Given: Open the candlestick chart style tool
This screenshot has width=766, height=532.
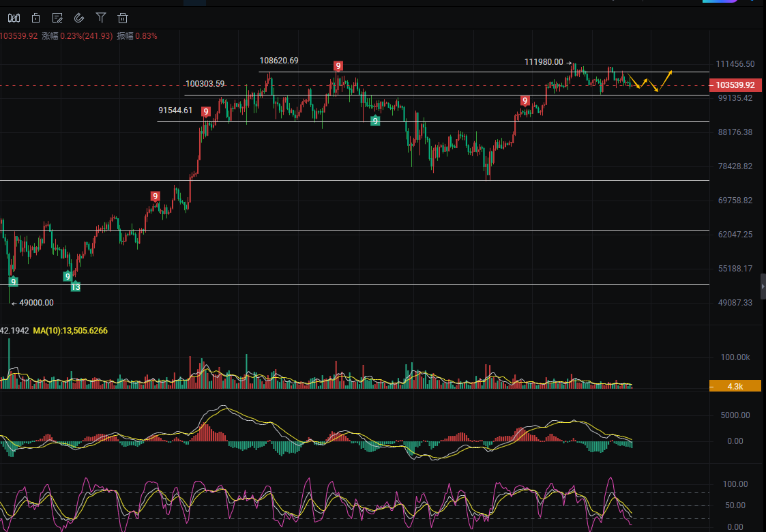Looking at the screenshot, I should point(14,18).
